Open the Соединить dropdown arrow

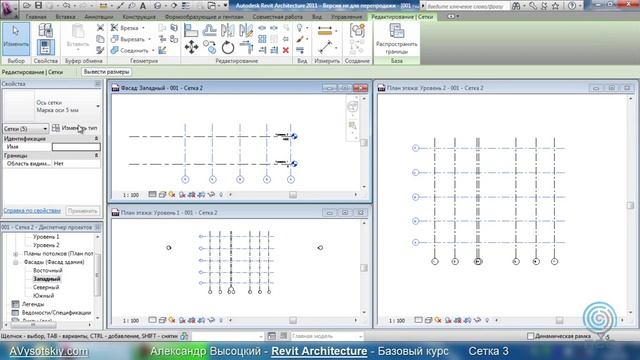(153, 51)
